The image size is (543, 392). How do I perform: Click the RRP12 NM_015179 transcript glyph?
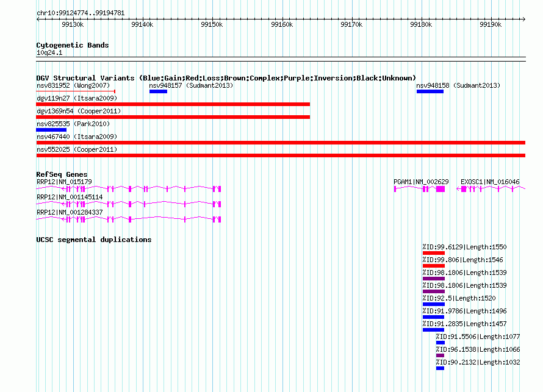tap(129, 188)
